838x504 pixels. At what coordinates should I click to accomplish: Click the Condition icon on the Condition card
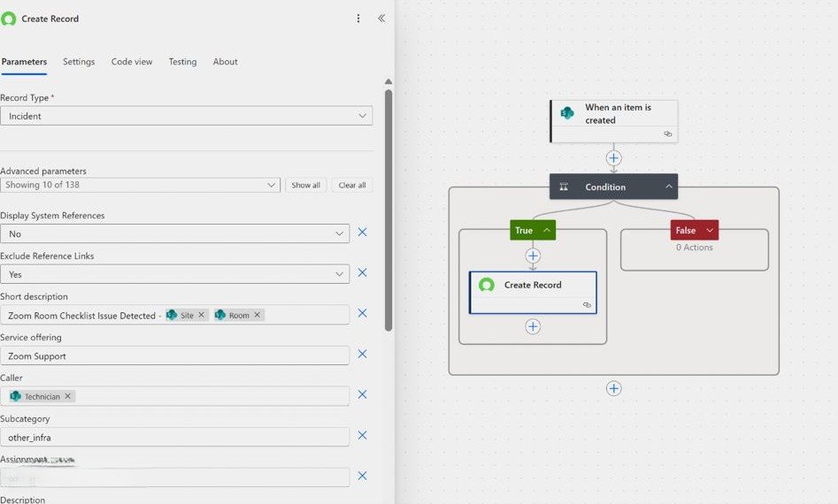(564, 187)
